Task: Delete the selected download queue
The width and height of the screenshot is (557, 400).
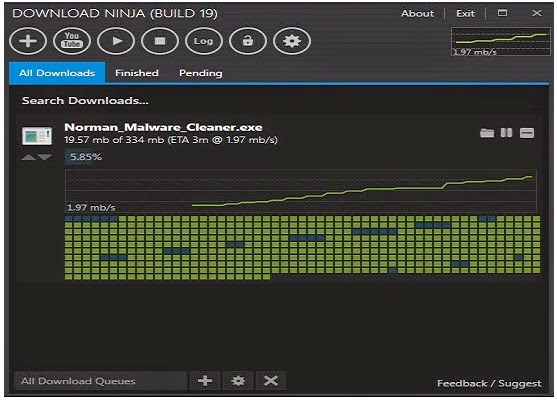Action: pyautogui.click(x=271, y=381)
